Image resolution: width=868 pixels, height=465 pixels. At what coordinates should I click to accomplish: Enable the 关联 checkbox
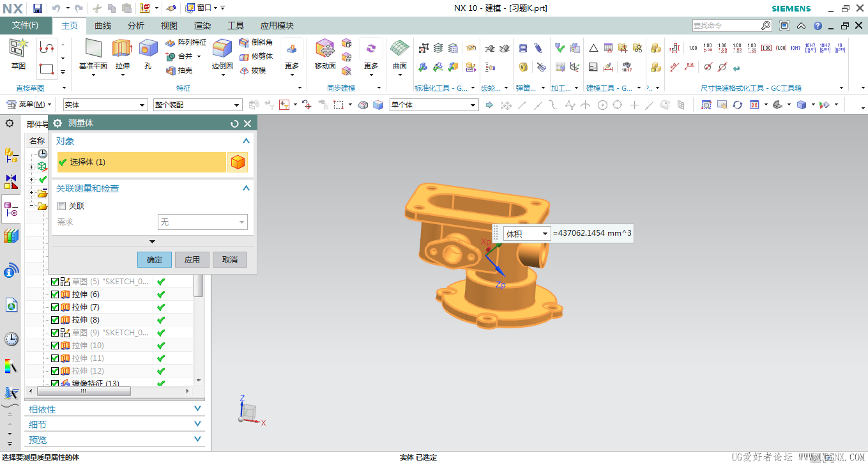61,206
